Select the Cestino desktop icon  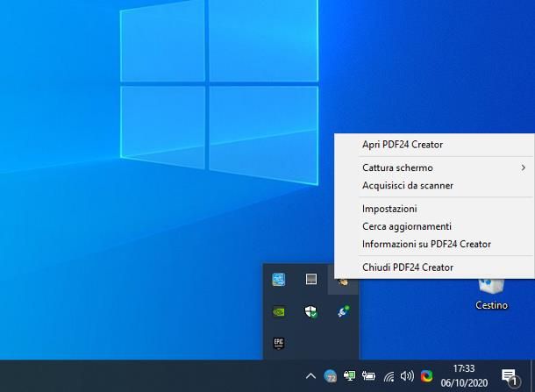point(491,294)
